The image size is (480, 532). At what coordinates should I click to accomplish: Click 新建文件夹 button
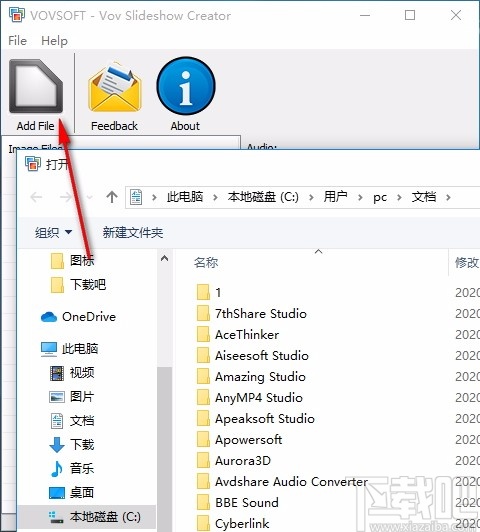pyautogui.click(x=133, y=232)
